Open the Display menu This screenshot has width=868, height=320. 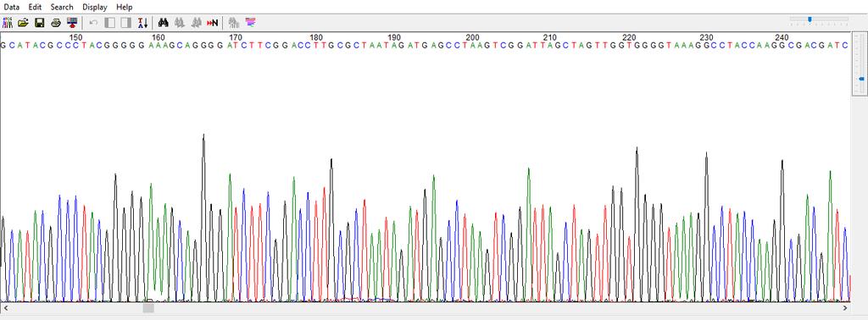[x=95, y=7]
